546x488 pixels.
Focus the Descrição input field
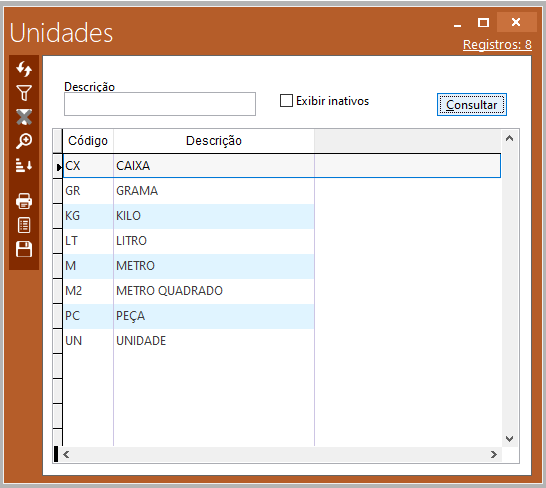(160, 104)
